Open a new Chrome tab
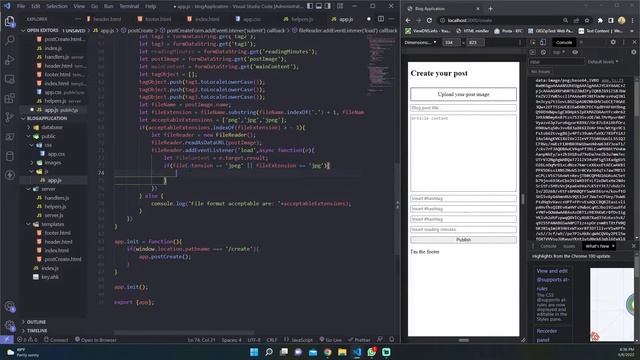 pos(491,9)
